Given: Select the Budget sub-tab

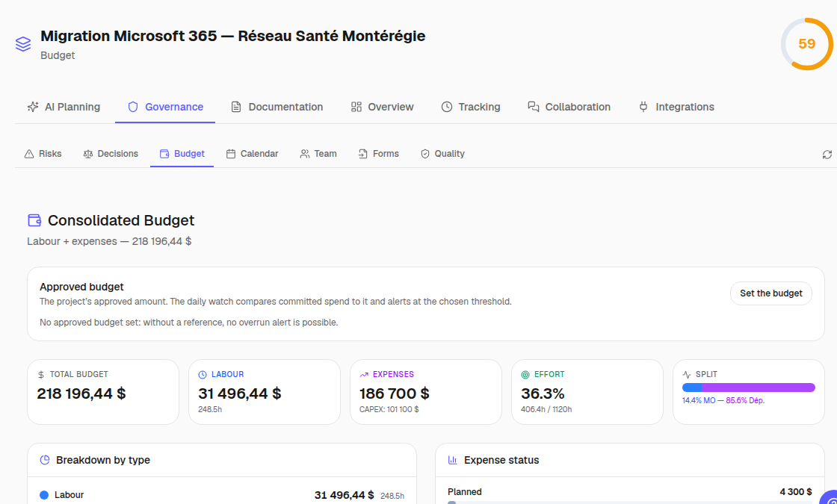Looking at the screenshot, I should pyautogui.click(x=182, y=154).
